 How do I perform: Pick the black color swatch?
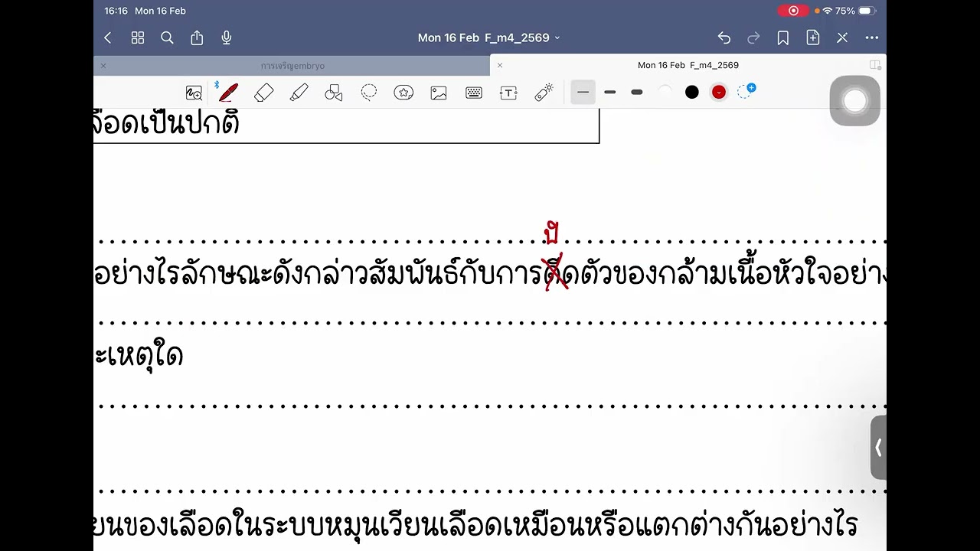[x=692, y=92]
